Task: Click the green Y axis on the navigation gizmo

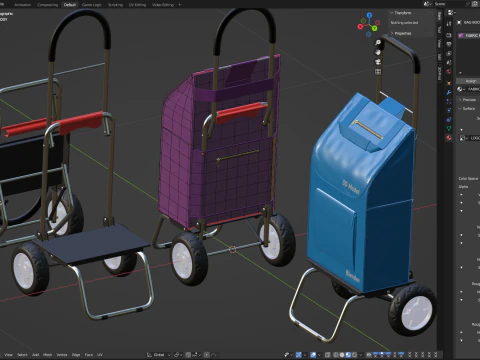Action: [375, 28]
